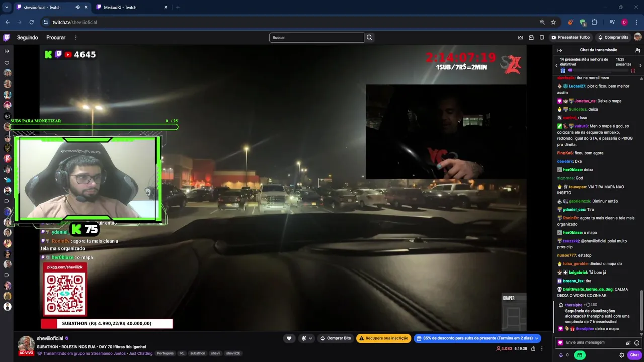This screenshot has width=644, height=362.
Task: Open the browser extensions puzzle icon
Action: (594, 22)
